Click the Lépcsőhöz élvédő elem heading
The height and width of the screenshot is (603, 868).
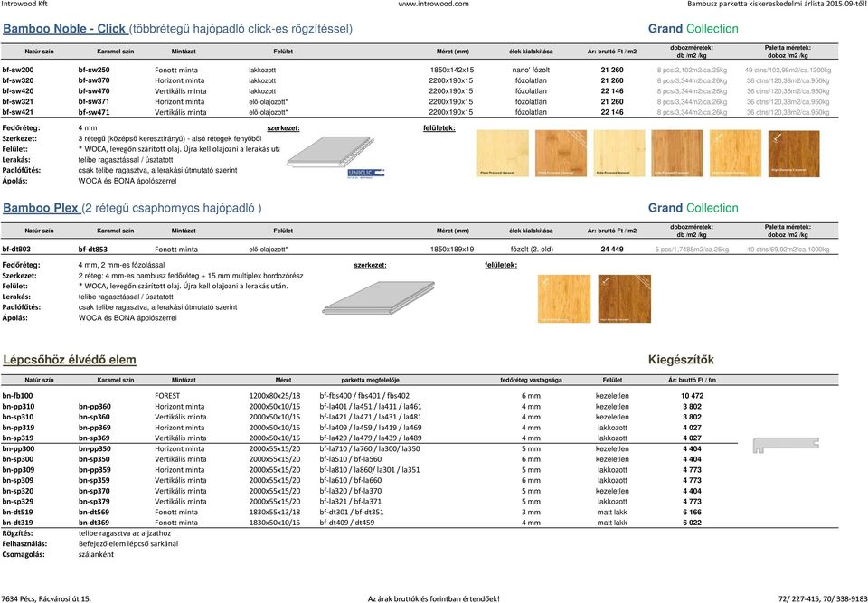tap(70, 360)
